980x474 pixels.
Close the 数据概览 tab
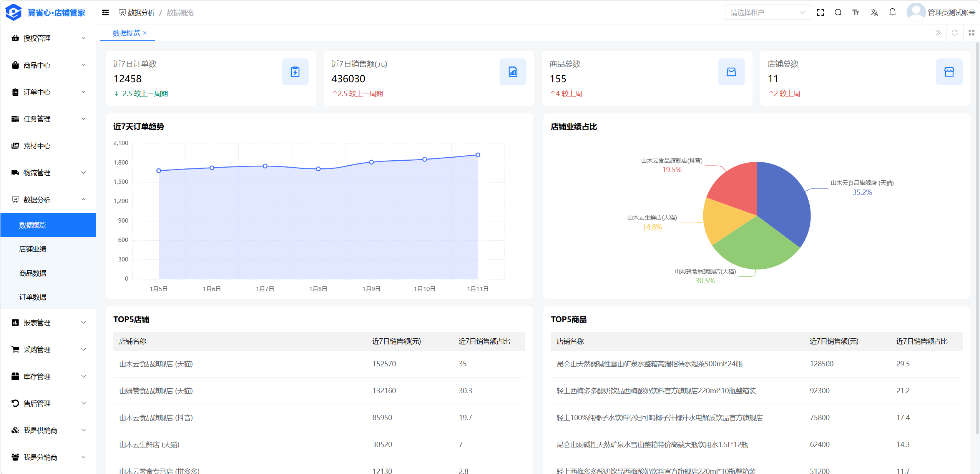[145, 33]
